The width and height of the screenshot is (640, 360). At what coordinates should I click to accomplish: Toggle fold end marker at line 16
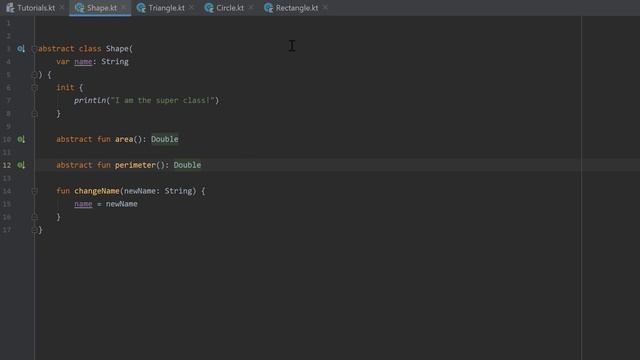pyautogui.click(x=35, y=217)
